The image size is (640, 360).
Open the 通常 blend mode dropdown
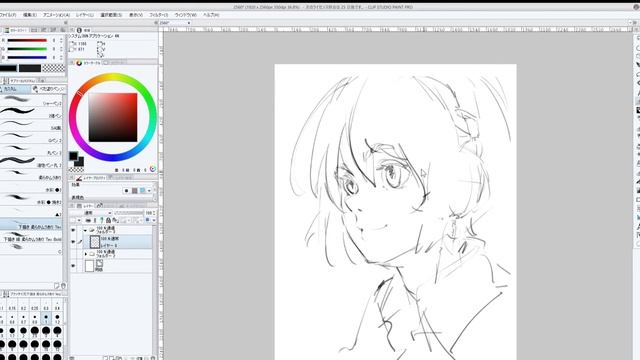pyautogui.click(x=98, y=213)
